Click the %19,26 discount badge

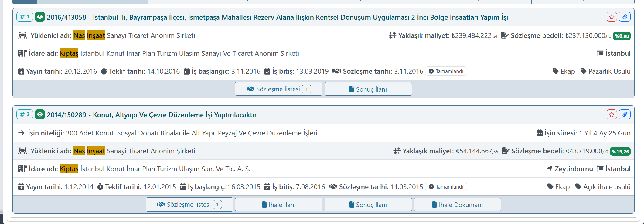coord(620,151)
